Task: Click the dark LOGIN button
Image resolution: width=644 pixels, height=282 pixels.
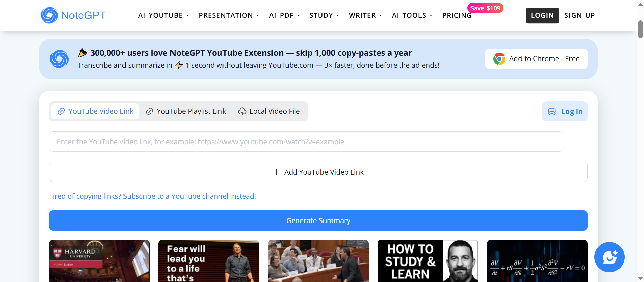Action: tap(542, 15)
